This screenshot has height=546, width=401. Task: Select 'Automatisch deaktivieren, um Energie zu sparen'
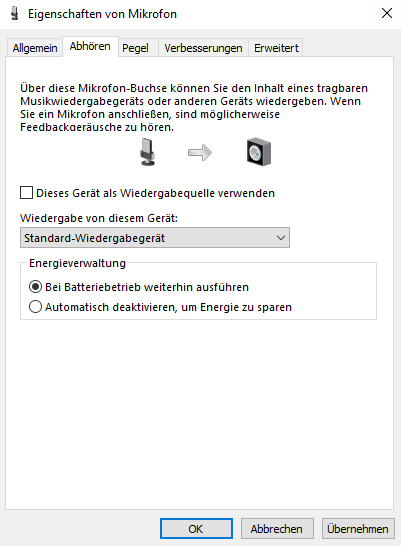pyautogui.click(x=36, y=307)
